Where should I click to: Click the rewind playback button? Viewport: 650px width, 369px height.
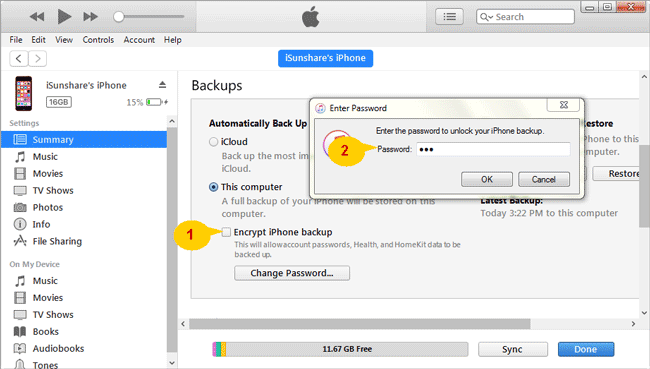point(37,17)
